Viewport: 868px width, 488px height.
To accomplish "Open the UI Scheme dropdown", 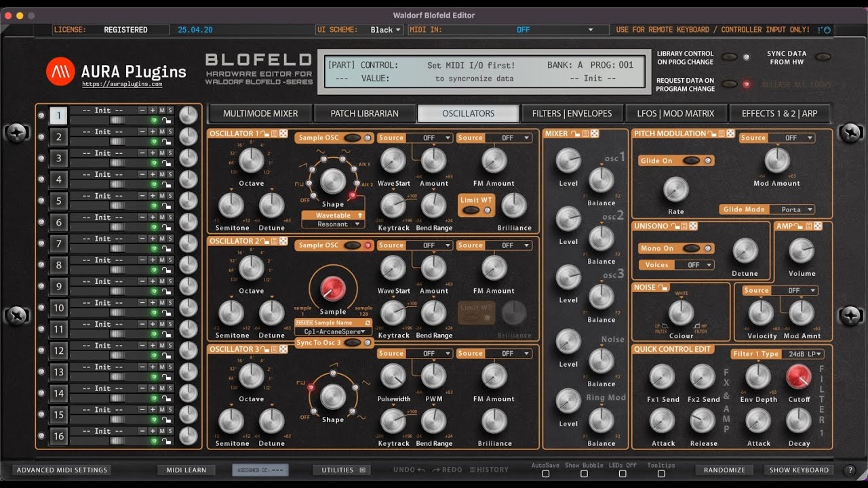I will coord(385,30).
